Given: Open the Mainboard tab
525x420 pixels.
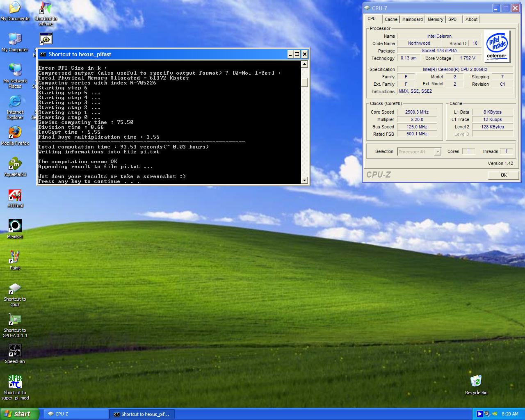Looking at the screenshot, I should tap(412, 19).
